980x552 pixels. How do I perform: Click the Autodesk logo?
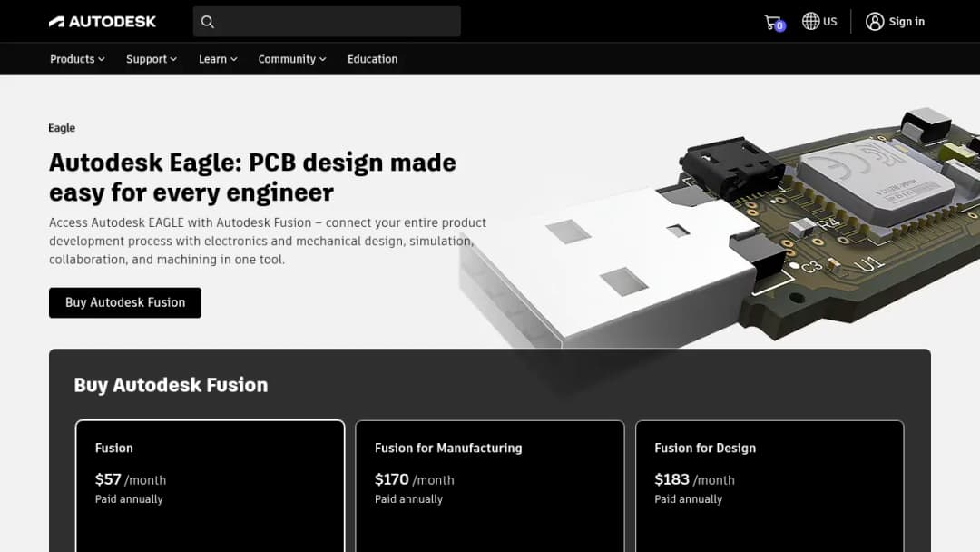coord(103,22)
